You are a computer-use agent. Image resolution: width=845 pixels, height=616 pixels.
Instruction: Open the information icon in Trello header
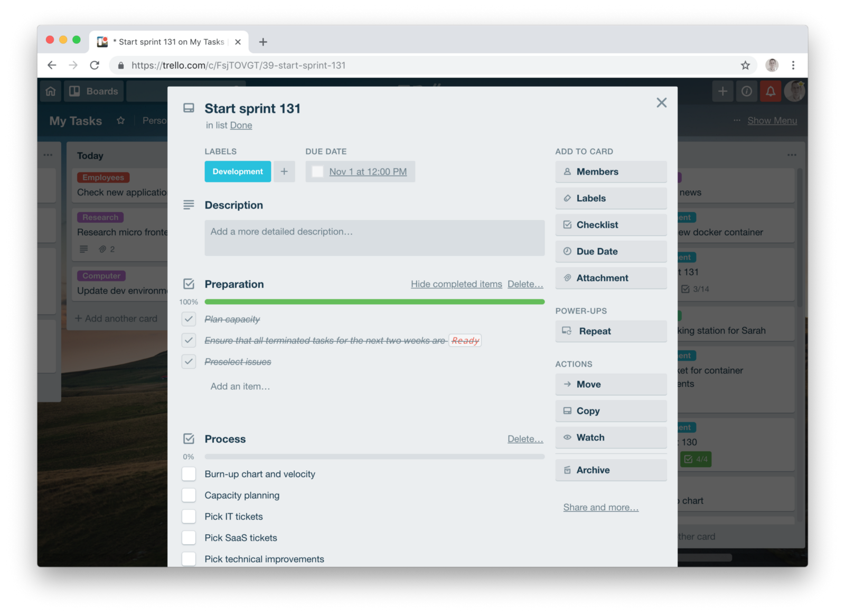coord(747,91)
